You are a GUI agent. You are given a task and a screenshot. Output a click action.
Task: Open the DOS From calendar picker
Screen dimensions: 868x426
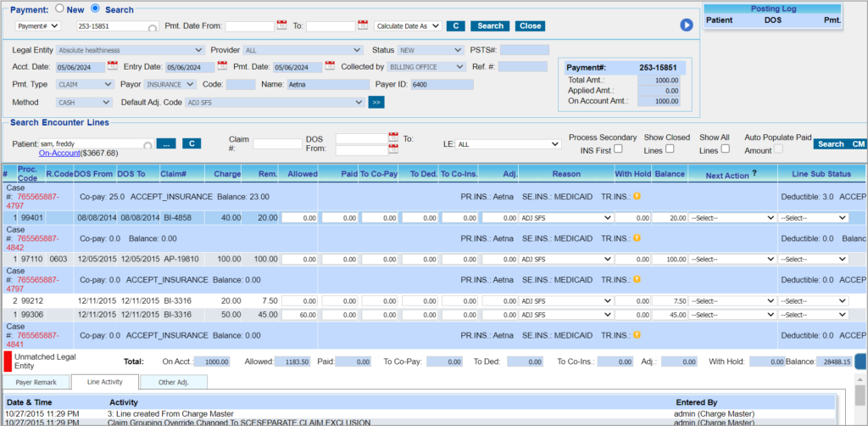point(393,137)
